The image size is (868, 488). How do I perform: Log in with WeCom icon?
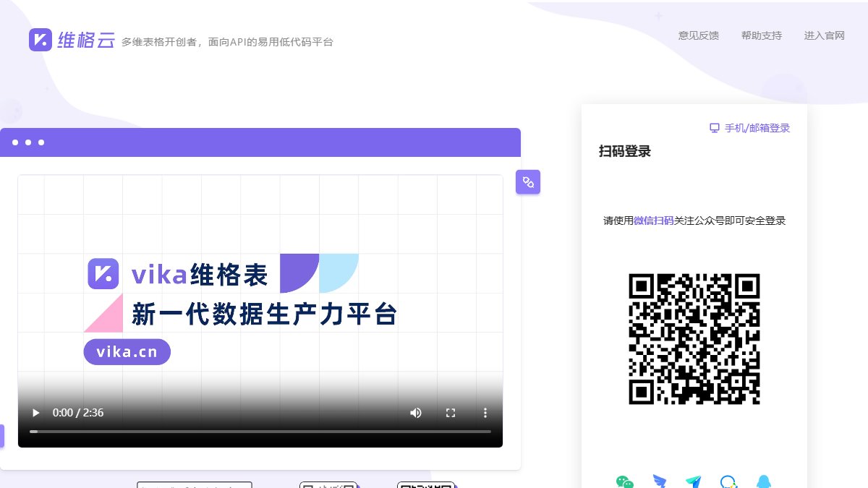click(x=728, y=482)
